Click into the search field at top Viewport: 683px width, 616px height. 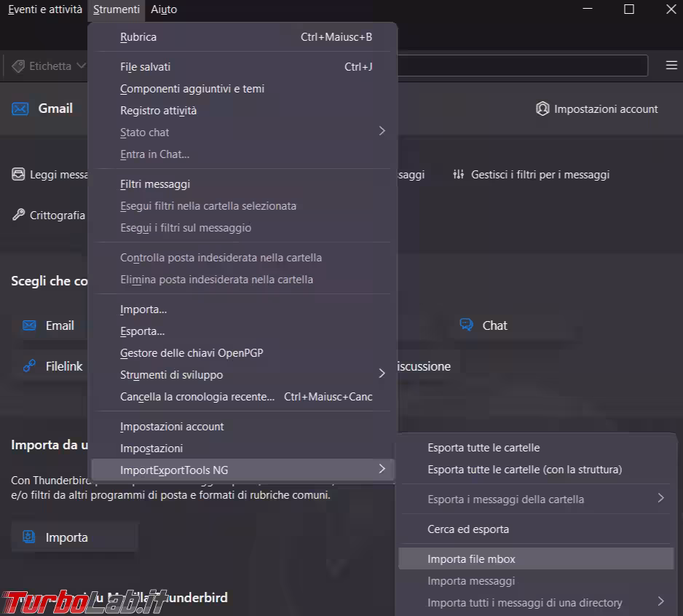(521, 66)
